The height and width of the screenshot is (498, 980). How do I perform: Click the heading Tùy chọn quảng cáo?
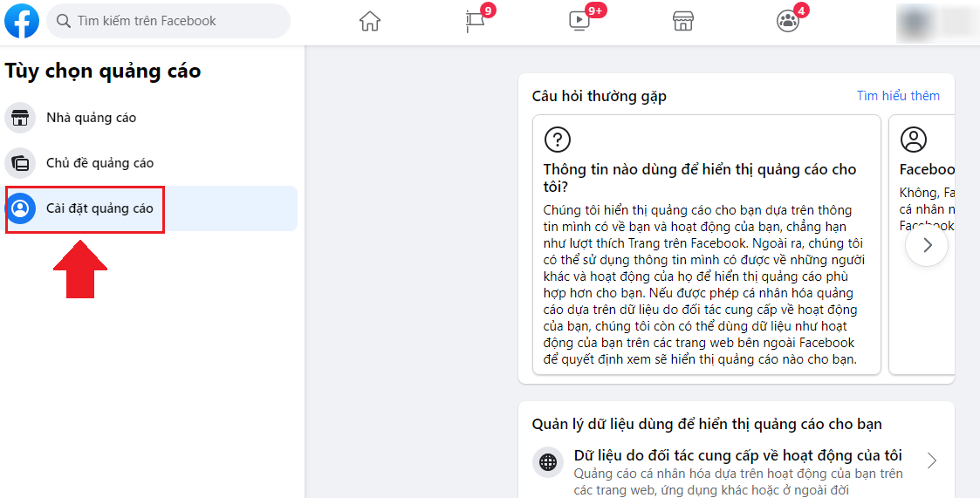point(102,72)
